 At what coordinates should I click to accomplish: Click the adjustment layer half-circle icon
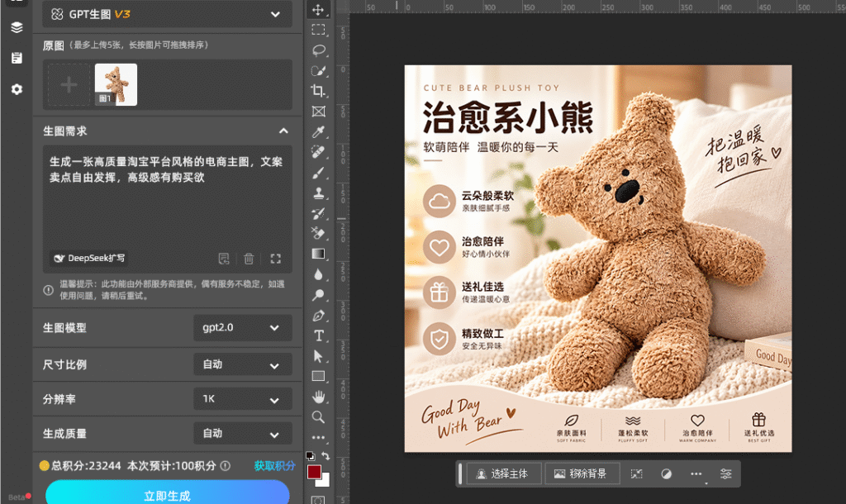click(x=667, y=473)
